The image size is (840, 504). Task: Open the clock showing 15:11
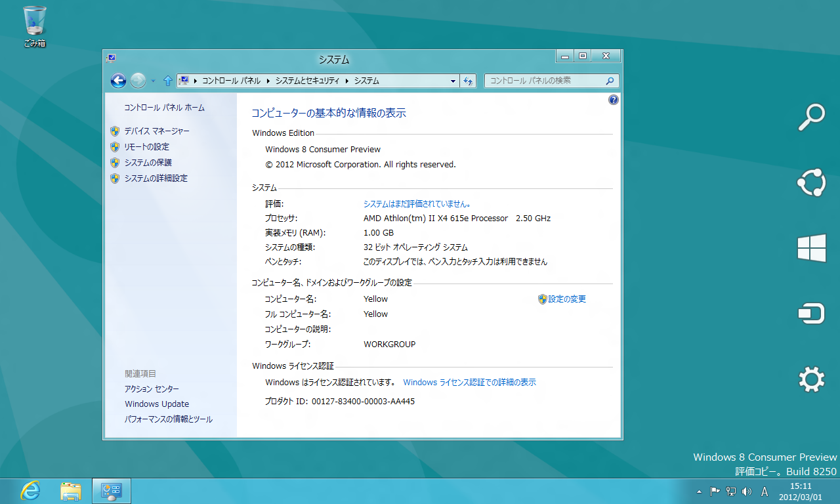point(801,491)
